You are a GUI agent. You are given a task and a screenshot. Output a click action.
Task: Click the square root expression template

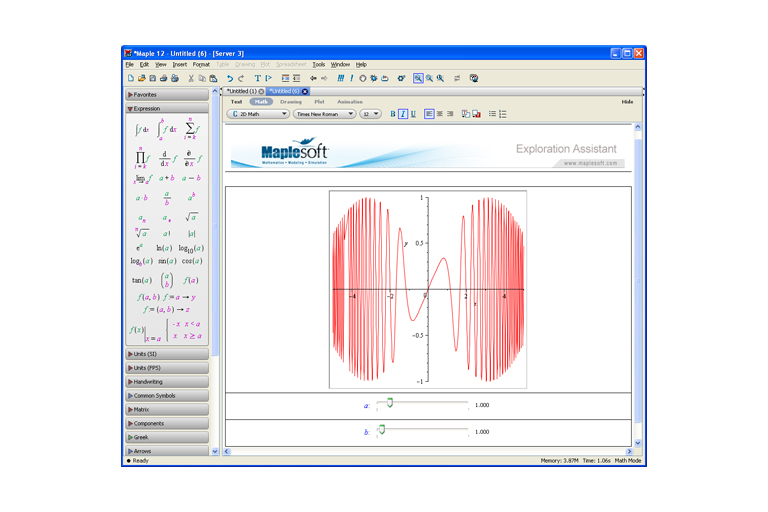pyautogui.click(x=191, y=217)
